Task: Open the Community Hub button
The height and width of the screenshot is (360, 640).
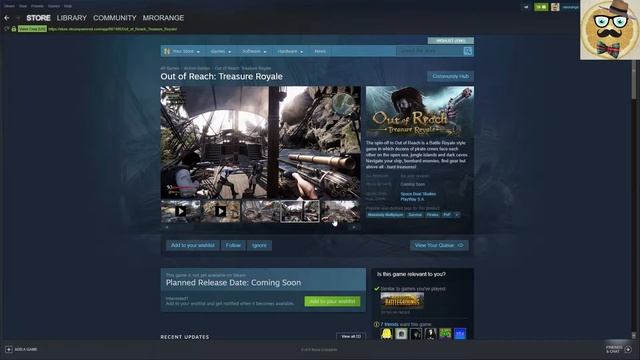Action: click(451, 76)
